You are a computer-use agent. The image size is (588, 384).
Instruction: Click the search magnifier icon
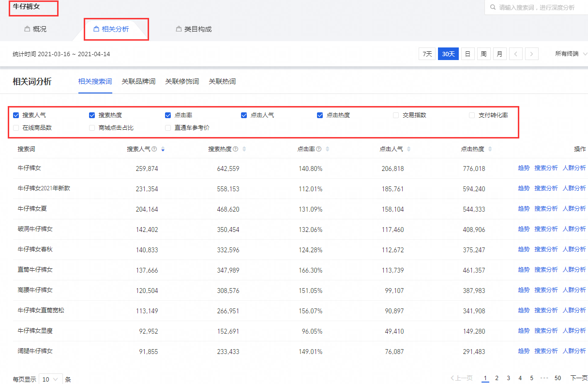coord(493,7)
